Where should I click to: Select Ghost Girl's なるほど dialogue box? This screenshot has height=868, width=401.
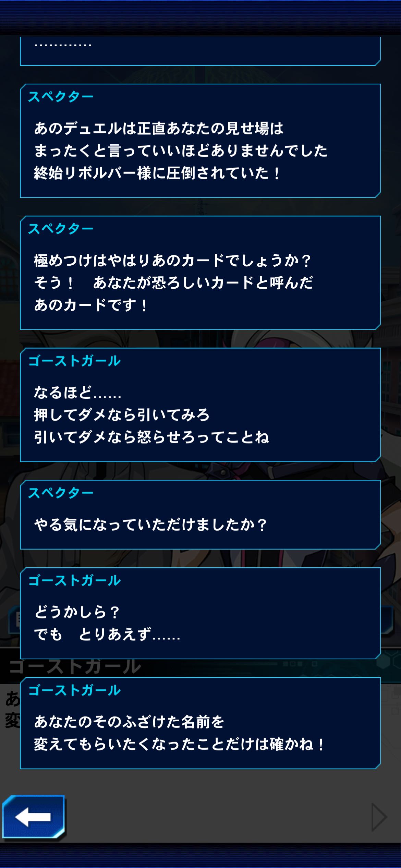coord(200,405)
